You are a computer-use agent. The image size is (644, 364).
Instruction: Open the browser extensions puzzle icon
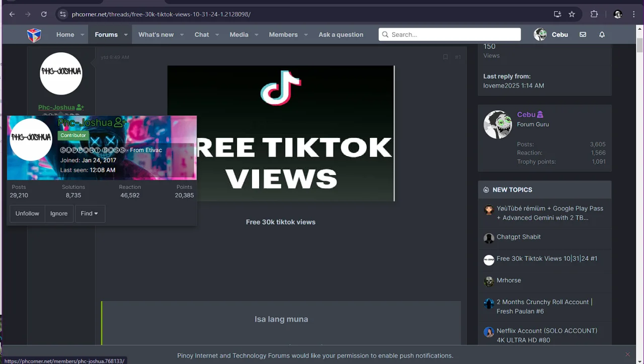coord(594,14)
